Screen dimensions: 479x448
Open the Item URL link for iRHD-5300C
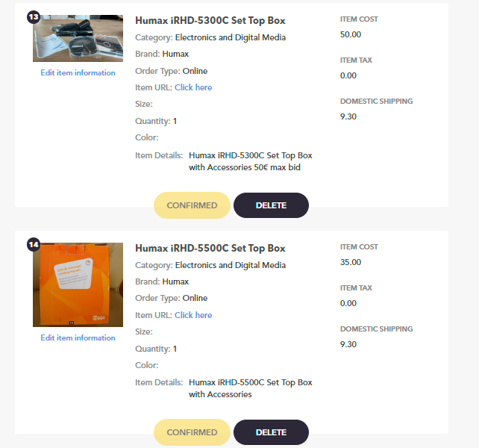pos(193,87)
